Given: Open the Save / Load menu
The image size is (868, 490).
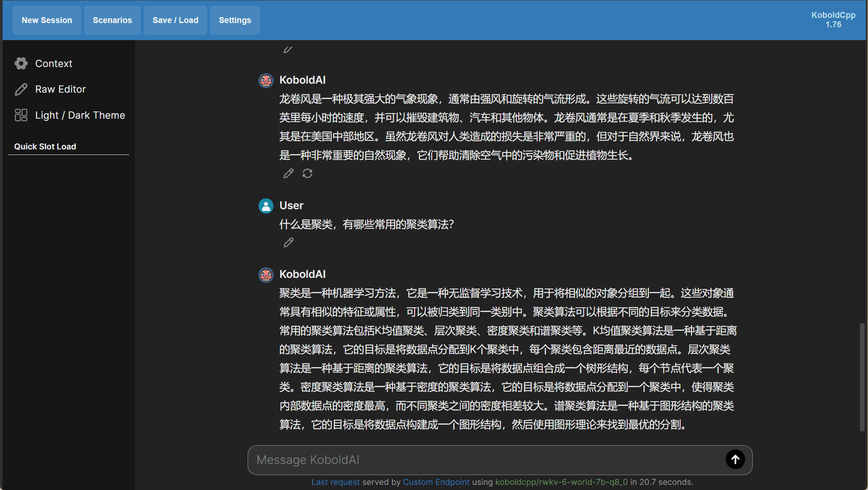Looking at the screenshot, I should click(175, 20).
